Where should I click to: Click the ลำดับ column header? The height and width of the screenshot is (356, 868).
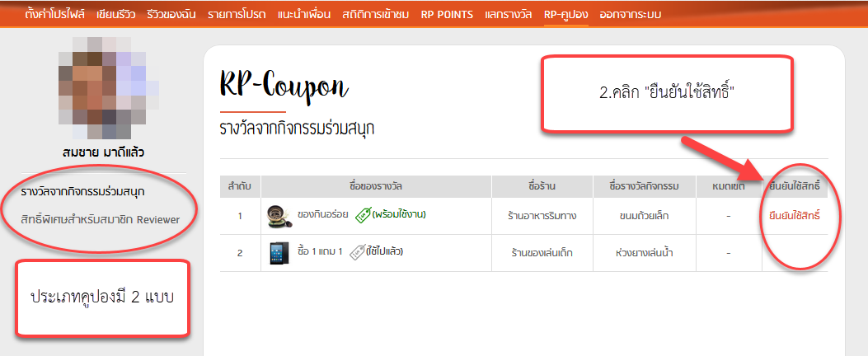(240, 186)
